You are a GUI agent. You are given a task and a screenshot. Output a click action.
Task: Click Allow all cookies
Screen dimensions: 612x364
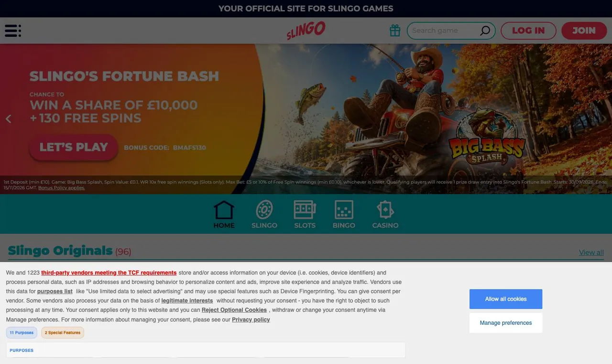click(506, 299)
